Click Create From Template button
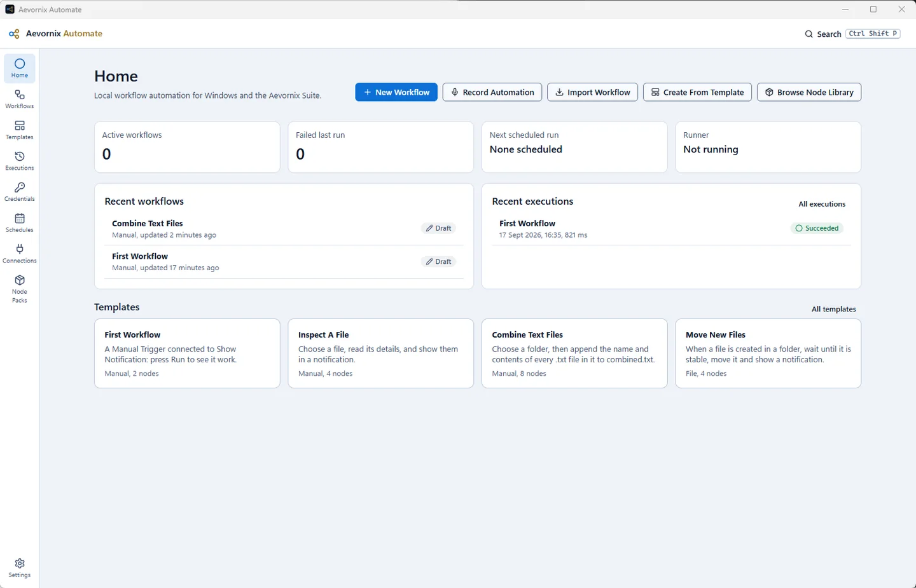 tap(697, 92)
